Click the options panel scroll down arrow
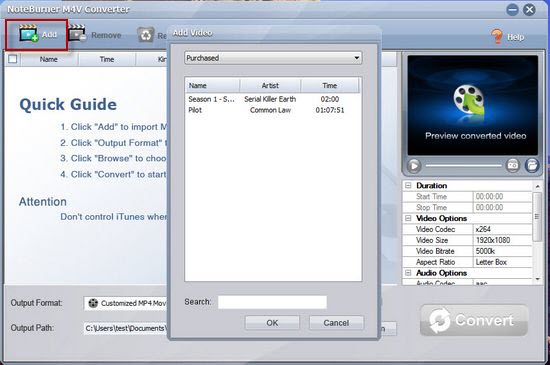 538,279
